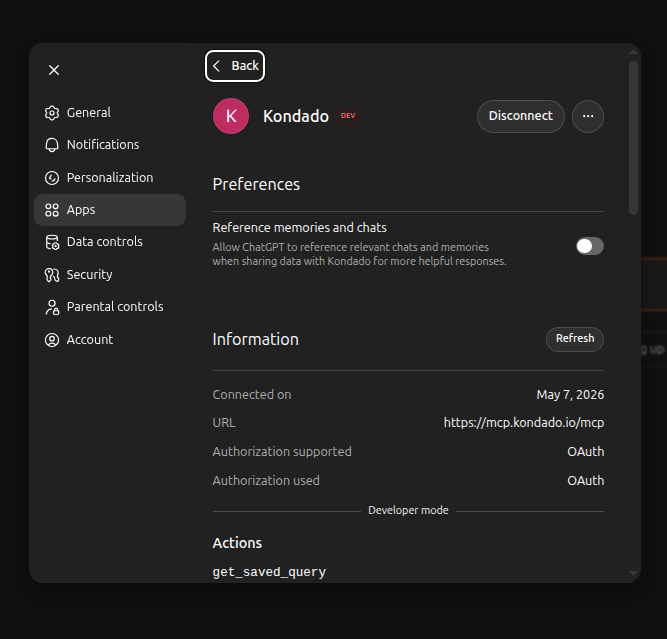Image resolution: width=667 pixels, height=639 pixels.
Task: Go to Data controls settings
Action: [x=110, y=242]
